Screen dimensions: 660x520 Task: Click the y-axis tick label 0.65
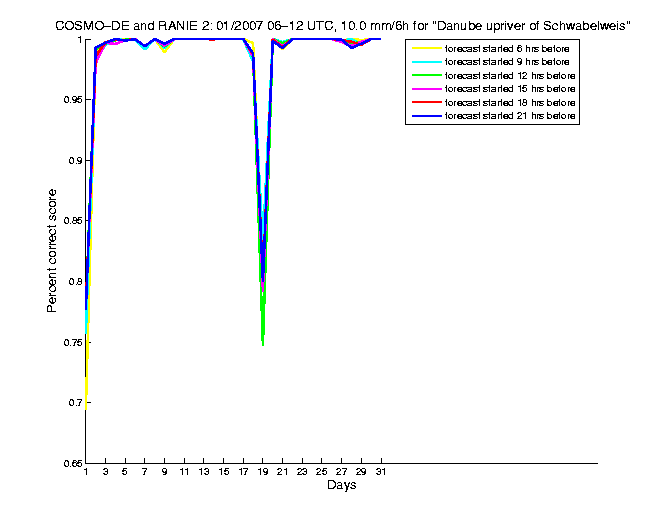point(72,464)
